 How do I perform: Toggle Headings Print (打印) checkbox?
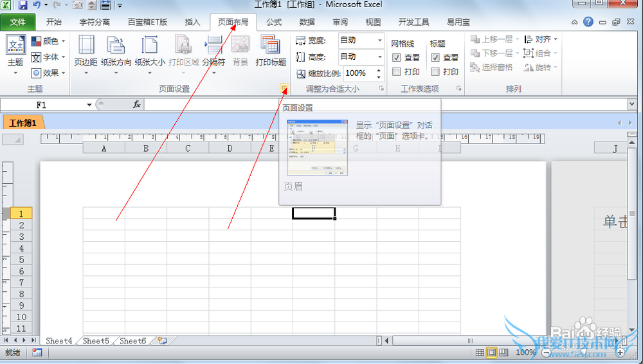click(x=435, y=72)
